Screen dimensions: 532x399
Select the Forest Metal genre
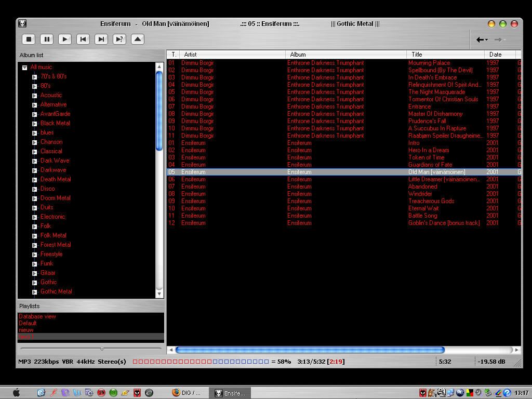click(x=56, y=245)
